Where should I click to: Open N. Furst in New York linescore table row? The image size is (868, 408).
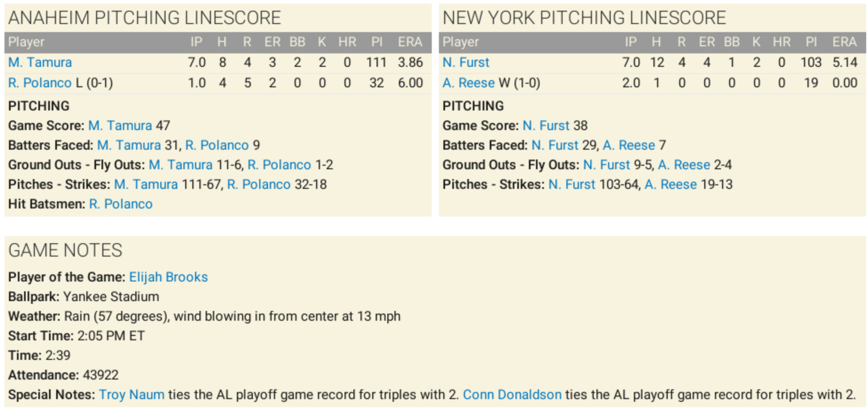point(466,62)
